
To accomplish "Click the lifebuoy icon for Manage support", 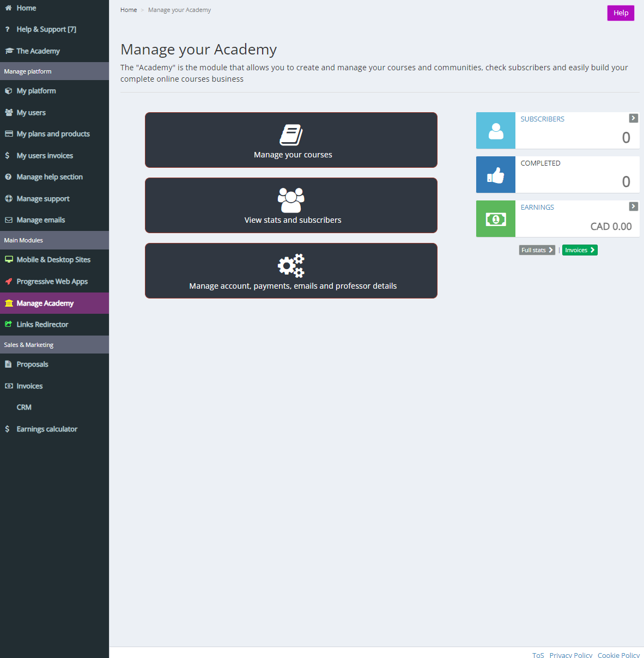I will 9,198.
